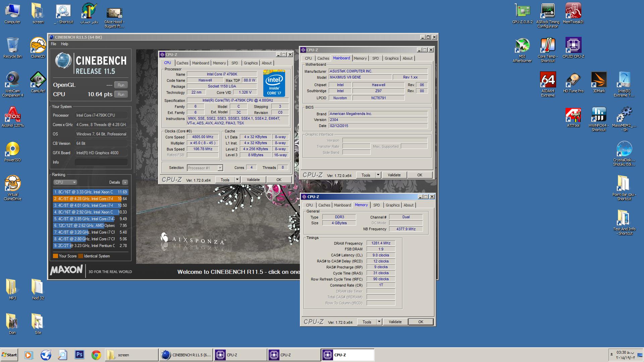Expand Tools arrow in Memory window
644x362 pixels.
coord(379,322)
